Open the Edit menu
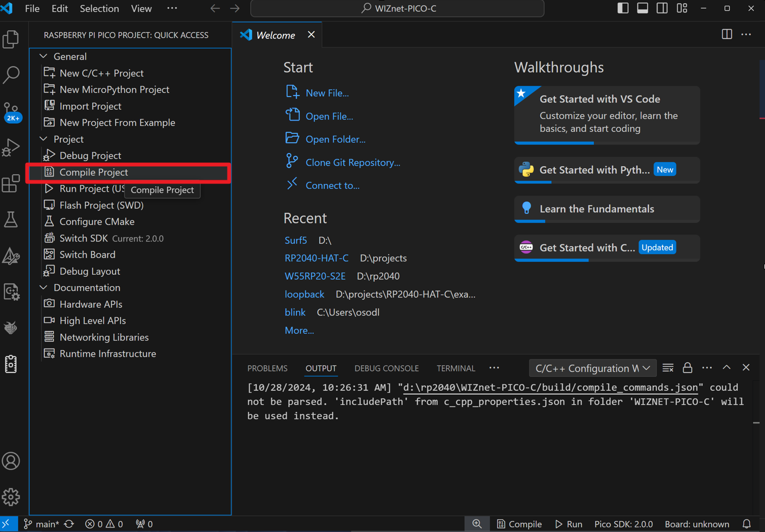The height and width of the screenshot is (532, 765). 60,8
